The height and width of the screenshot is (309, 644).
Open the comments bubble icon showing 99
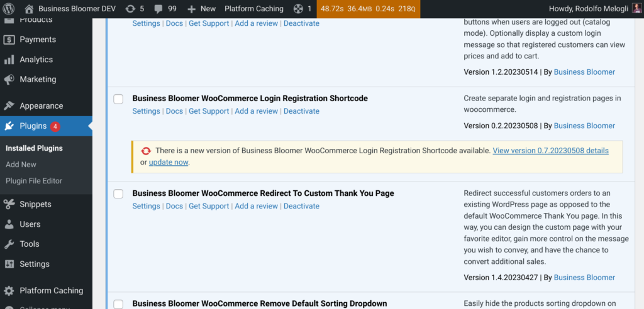coord(158,9)
